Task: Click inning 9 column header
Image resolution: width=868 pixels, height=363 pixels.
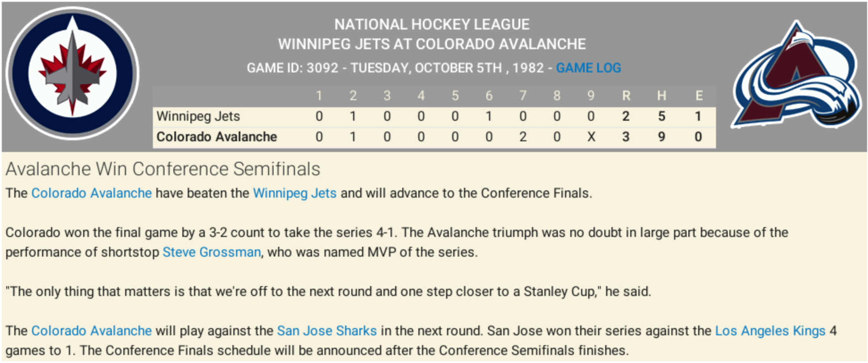Action: tap(591, 96)
